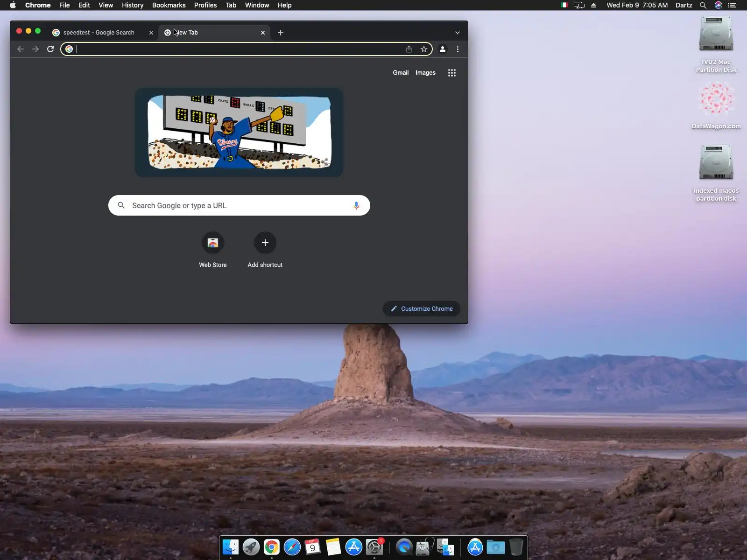Open the Edit menu
747x560 pixels.
84,5
